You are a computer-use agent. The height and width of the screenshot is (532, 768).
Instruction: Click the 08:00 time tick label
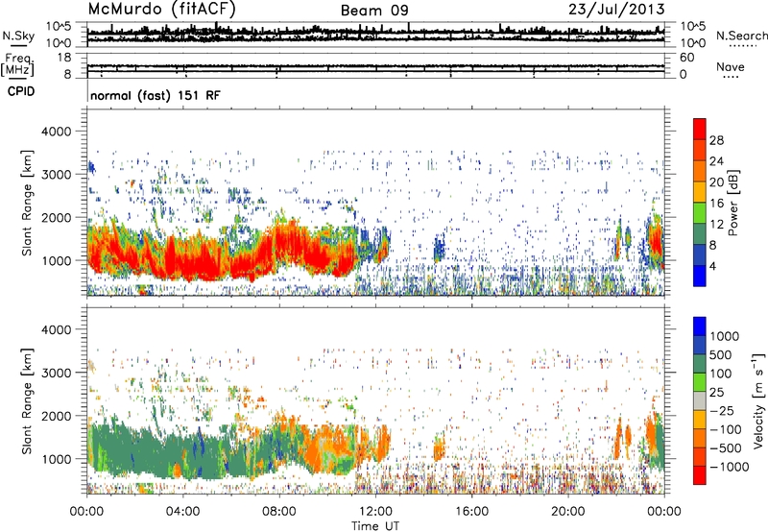tap(279, 512)
